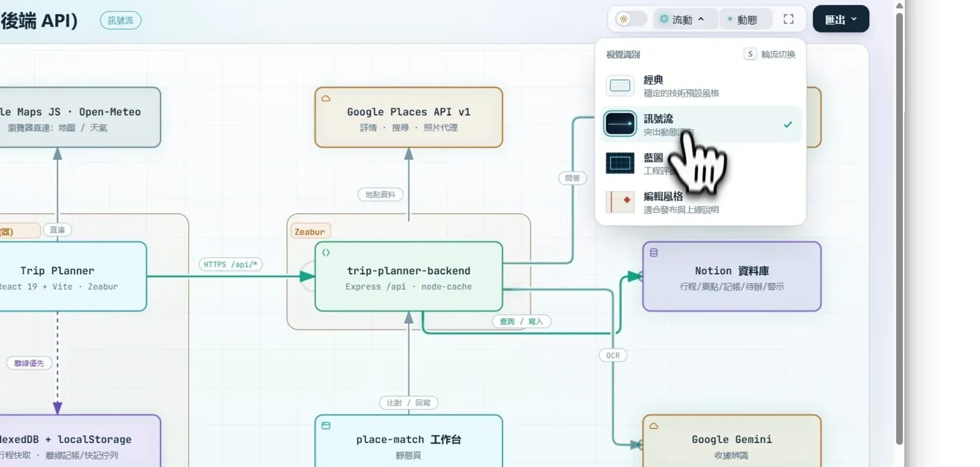This screenshot has width=980, height=467.
Task: Click the 輪流切換 hint text
Action: tap(778, 54)
